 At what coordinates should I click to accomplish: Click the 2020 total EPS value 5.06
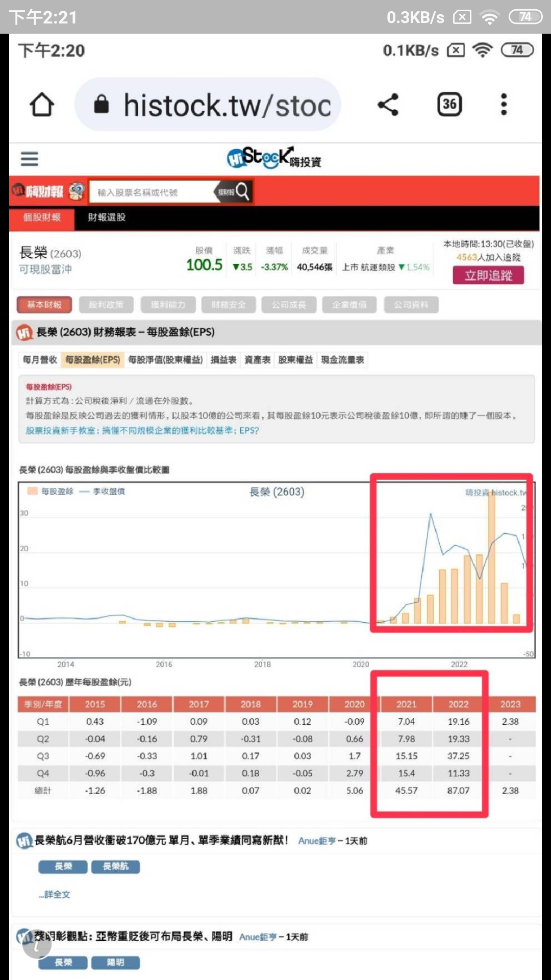(x=355, y=791)
